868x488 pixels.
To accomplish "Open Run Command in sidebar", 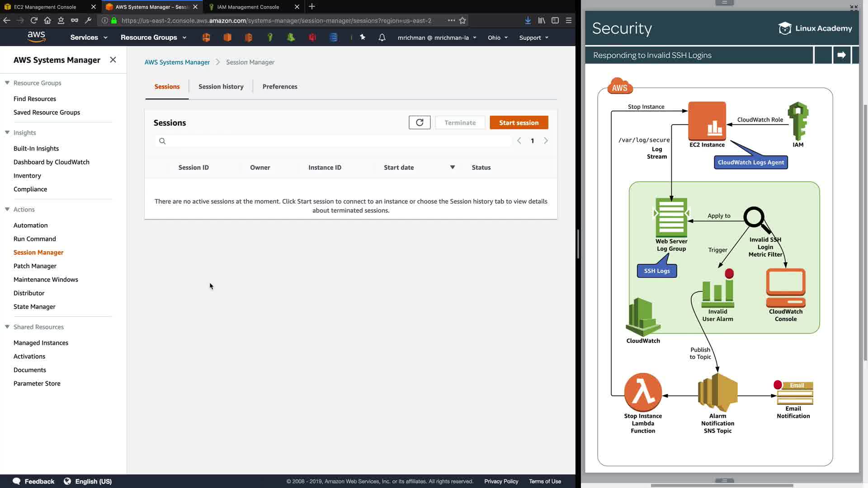I will pyautogui.click(x=35, y=239).
